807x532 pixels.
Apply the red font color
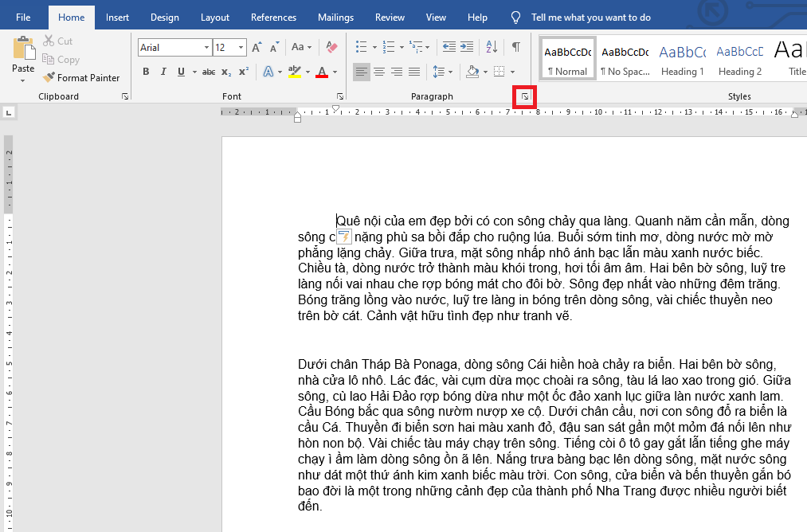[x=322, y=72]
